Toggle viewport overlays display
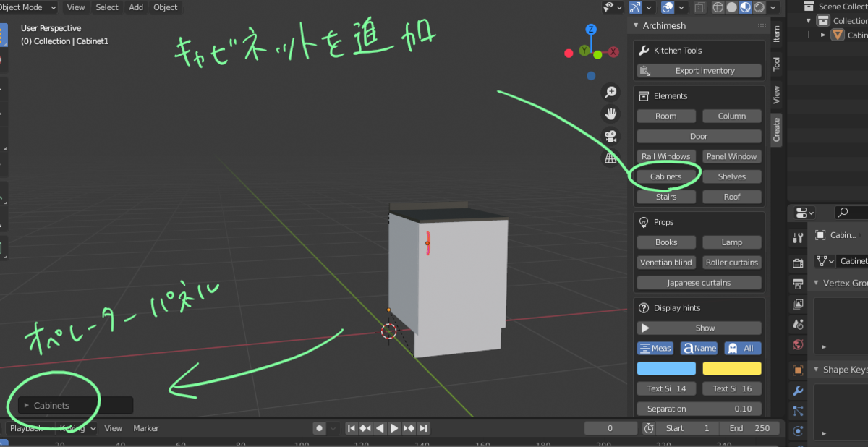The width and height of the screenshot is (868, 447). 668,7
